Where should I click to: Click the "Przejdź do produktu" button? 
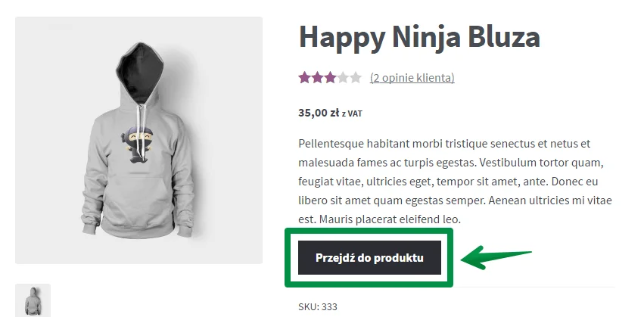point(369,258)
